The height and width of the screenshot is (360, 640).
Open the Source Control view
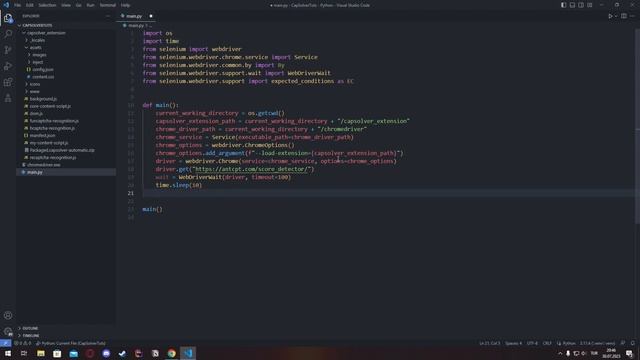(x=8, y=50)
